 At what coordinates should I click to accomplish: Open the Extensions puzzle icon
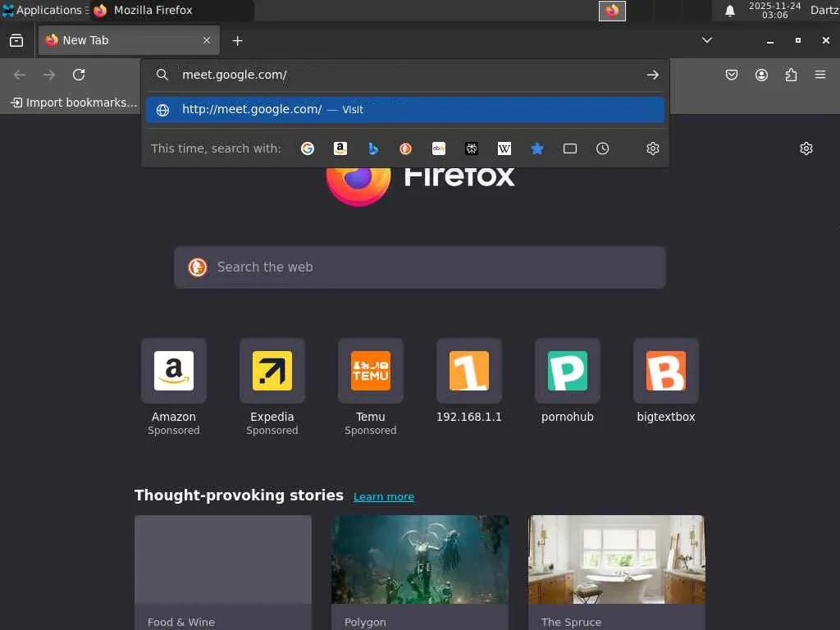click(x=791, y=75)
